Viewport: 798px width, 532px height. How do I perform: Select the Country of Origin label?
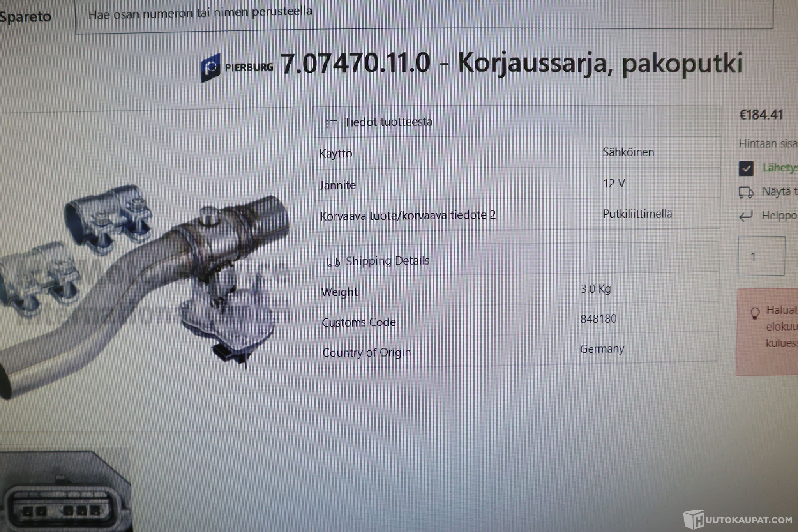tap(366, 352)
